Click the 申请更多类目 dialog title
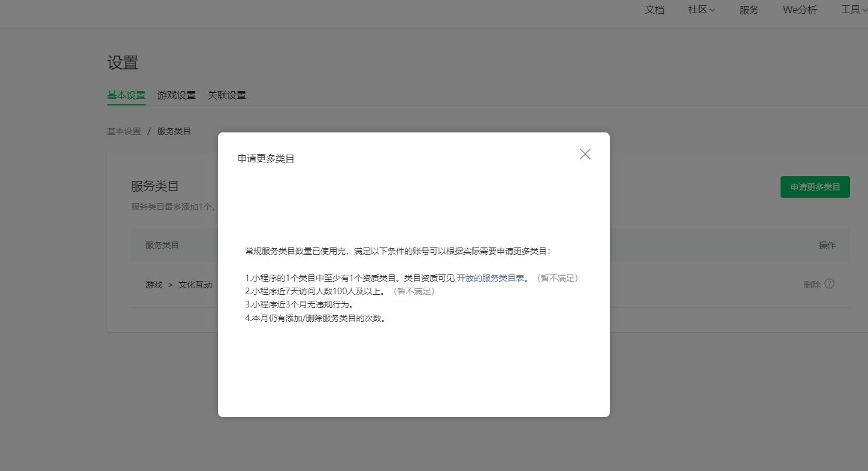 pyautogui.click(x=266, y=159)
